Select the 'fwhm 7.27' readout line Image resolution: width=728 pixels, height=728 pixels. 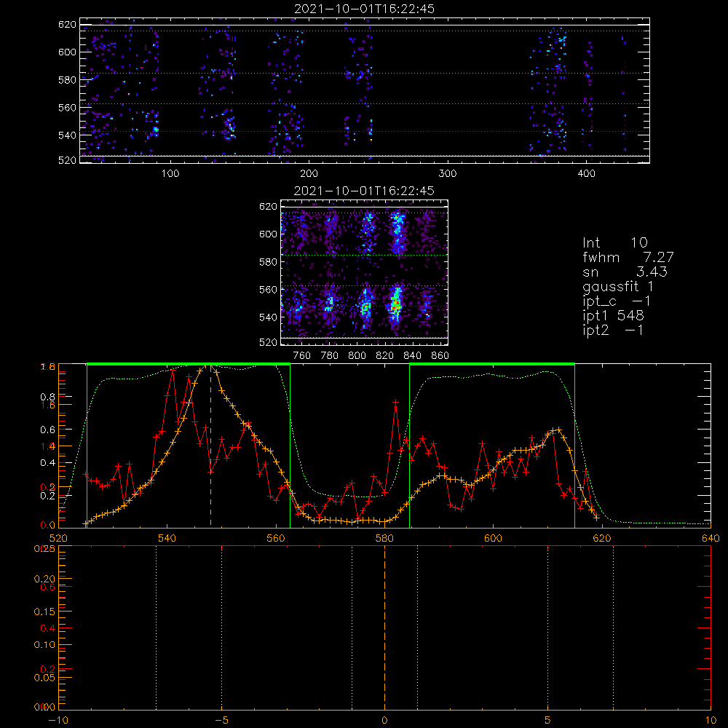(628, 257)
